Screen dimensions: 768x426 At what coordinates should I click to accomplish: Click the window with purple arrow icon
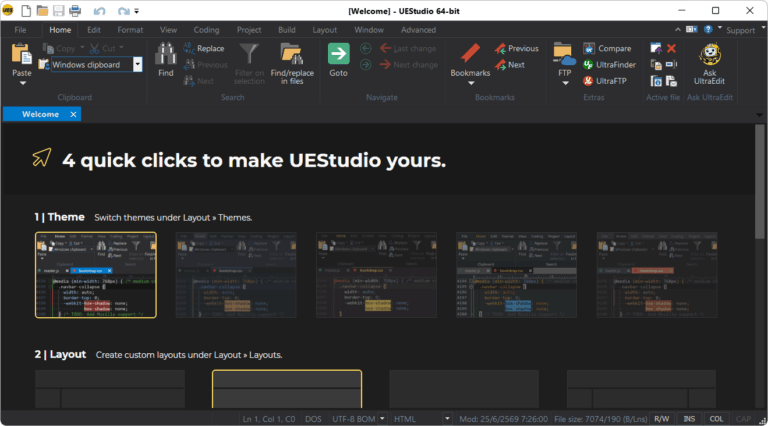pos(656,48)
